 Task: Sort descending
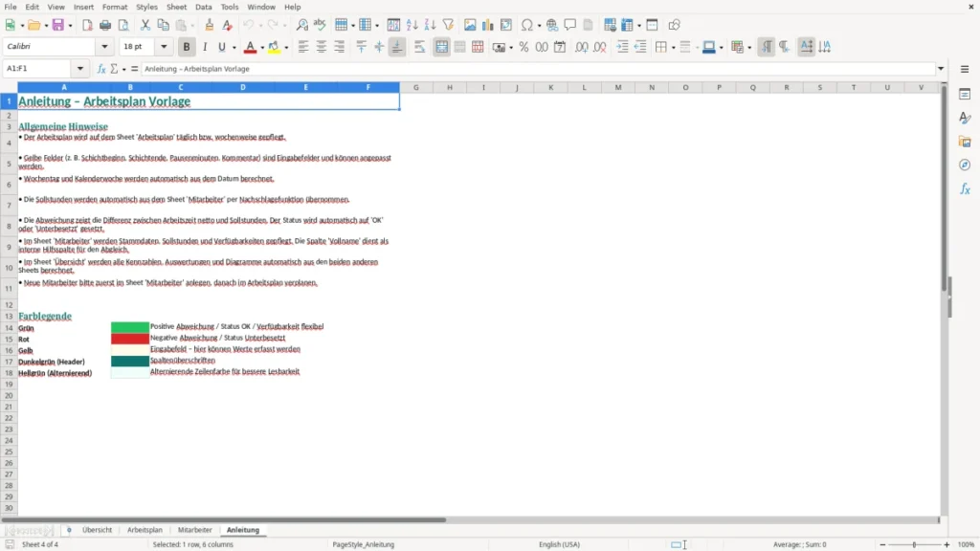coord(430,25)
